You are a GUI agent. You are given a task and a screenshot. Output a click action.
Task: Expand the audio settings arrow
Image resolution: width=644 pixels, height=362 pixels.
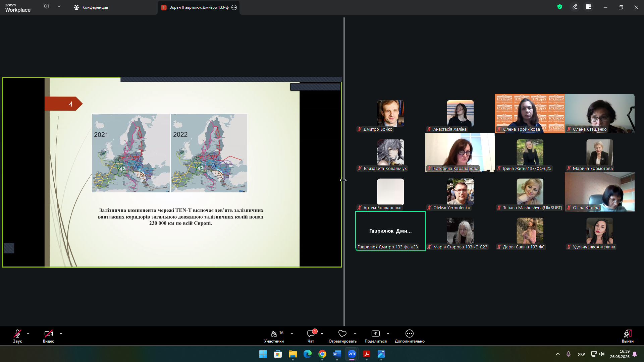tap(28, 334)
